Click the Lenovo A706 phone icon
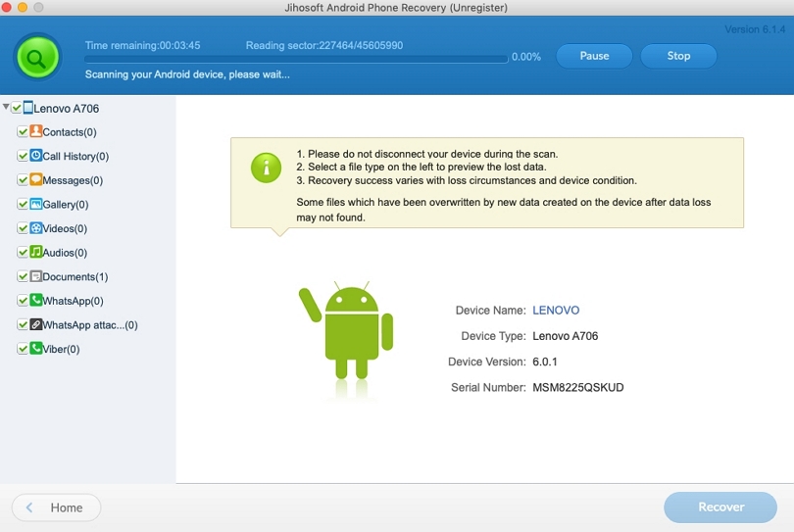Viewport: 794px width, 532px height. [28, 108]
